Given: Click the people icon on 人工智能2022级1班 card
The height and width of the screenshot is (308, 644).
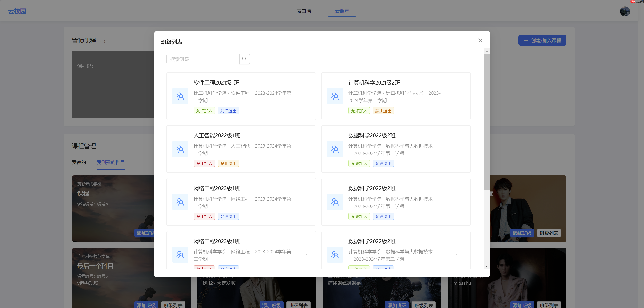Looking at the screenshot, I should coord(180,149).
